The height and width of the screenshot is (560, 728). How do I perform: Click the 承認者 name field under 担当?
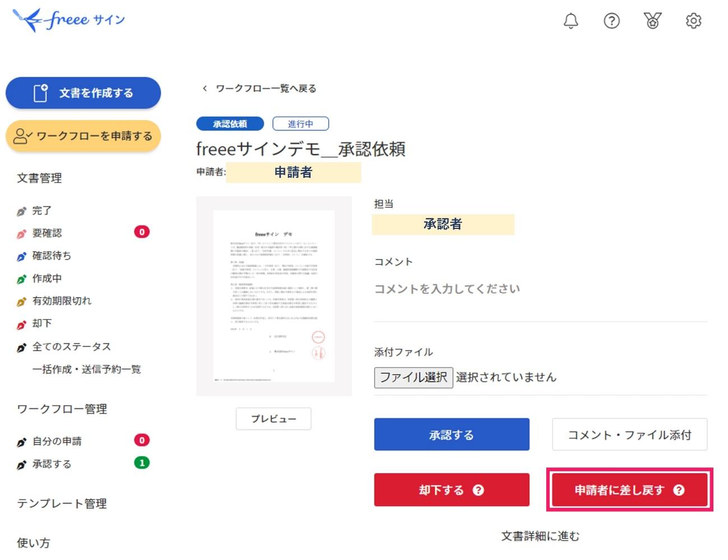pyautogui.click(x=443, y=224)
